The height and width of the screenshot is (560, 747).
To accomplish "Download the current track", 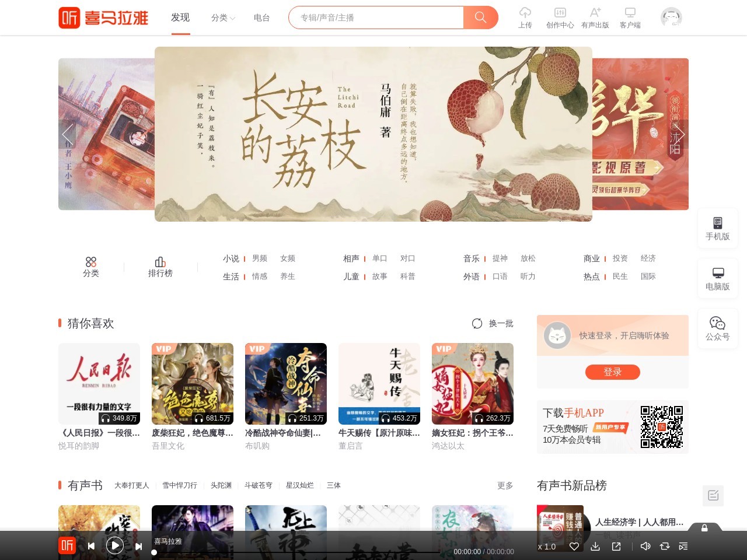I will (595, 547).
